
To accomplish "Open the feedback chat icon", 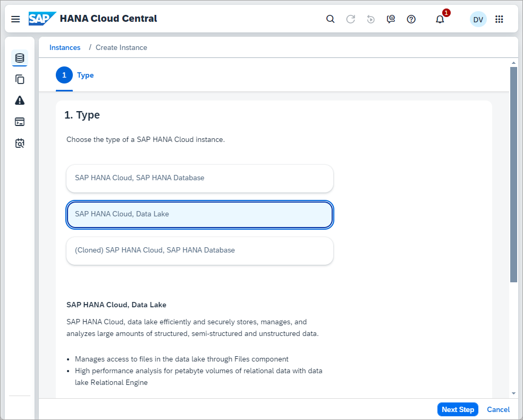I will tap(391, 19).
